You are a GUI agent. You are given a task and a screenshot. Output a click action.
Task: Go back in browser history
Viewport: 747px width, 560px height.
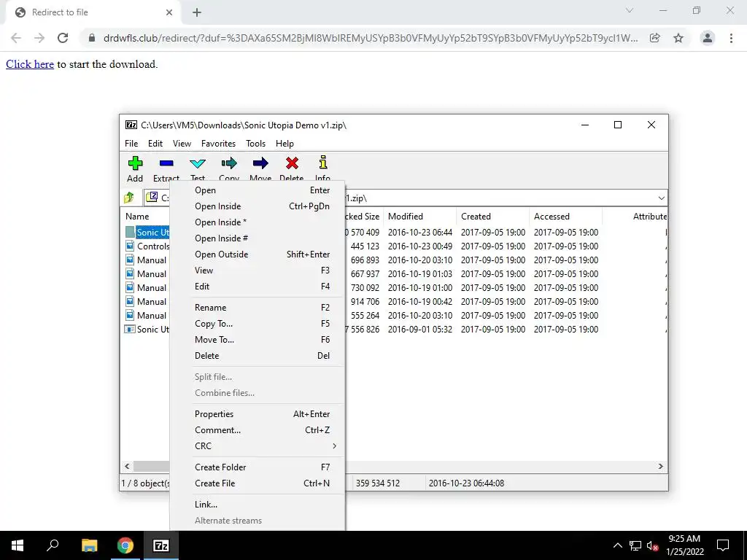(x=16, y=38)
